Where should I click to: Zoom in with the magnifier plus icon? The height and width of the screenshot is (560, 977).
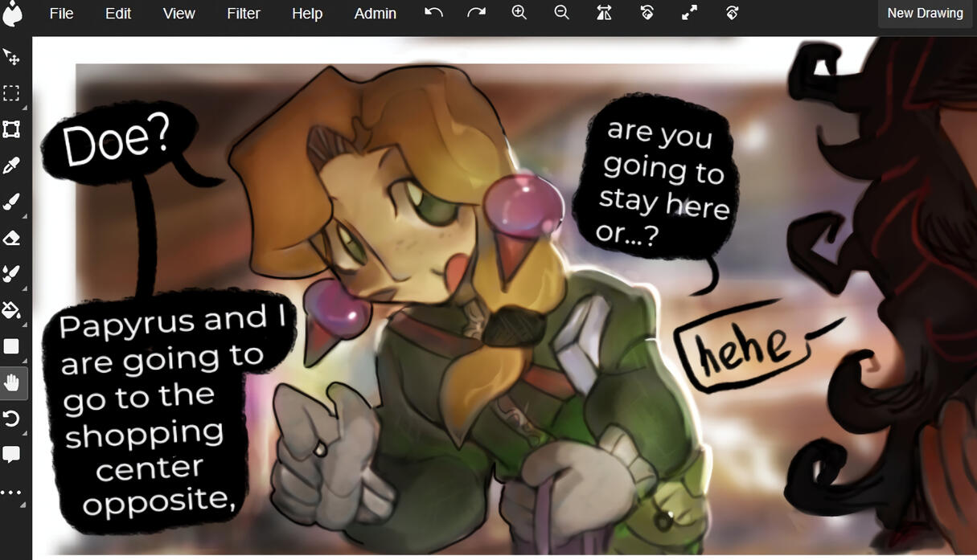(519, 13)
